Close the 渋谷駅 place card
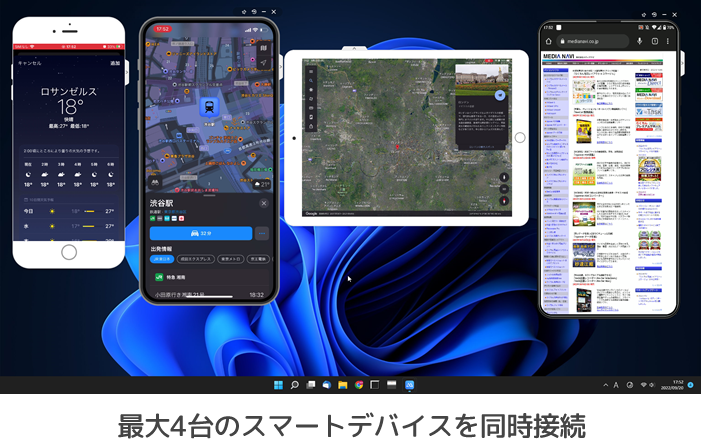 pyautogui.click(x=263, y=203)
